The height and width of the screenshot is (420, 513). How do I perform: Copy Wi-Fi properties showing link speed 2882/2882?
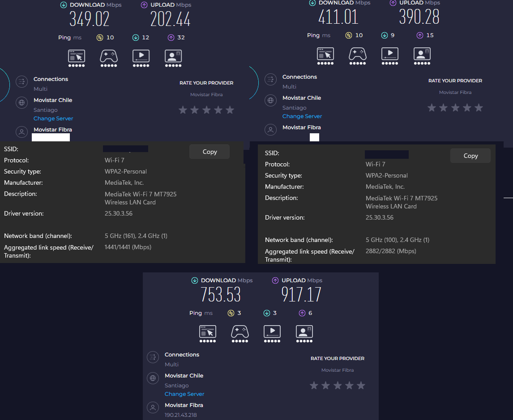[x=470, y=156]
